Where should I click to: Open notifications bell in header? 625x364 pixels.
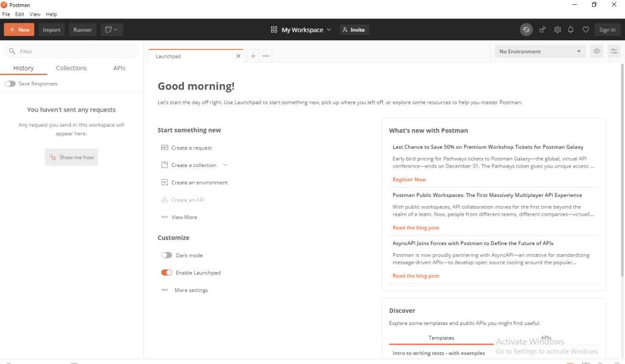click(571, 29)
